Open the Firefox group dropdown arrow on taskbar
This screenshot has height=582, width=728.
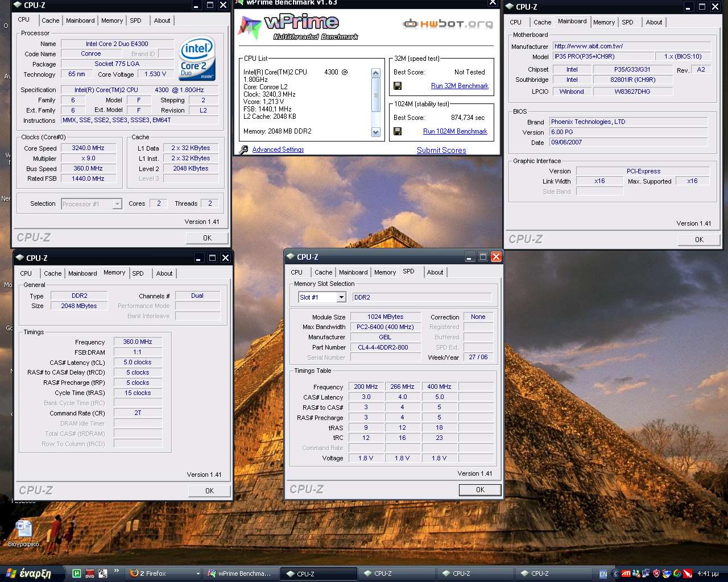[198, 574]
